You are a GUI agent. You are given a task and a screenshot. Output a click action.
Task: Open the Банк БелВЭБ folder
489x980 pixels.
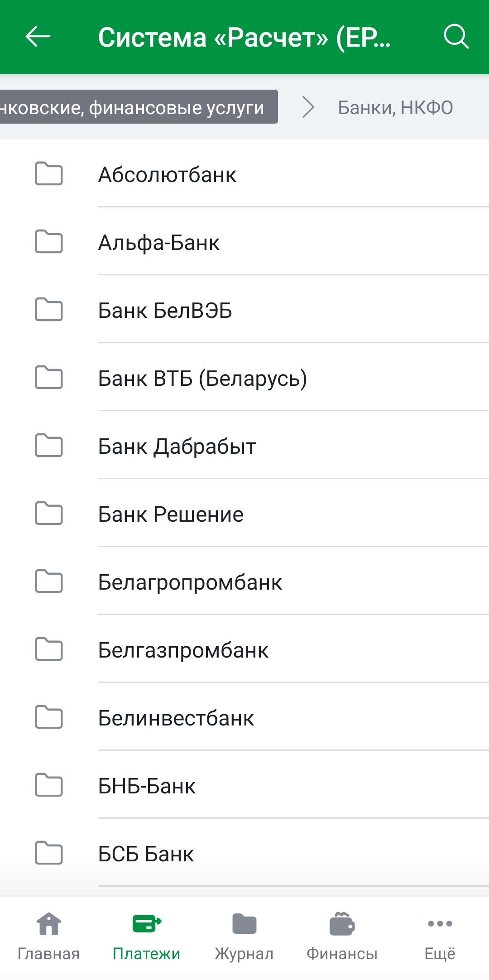tap(165, 310)
